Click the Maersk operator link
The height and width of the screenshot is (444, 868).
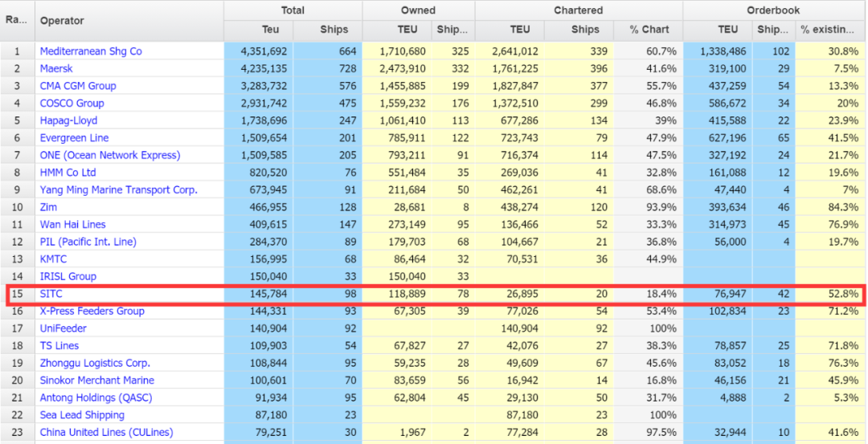tap(55, 68)
